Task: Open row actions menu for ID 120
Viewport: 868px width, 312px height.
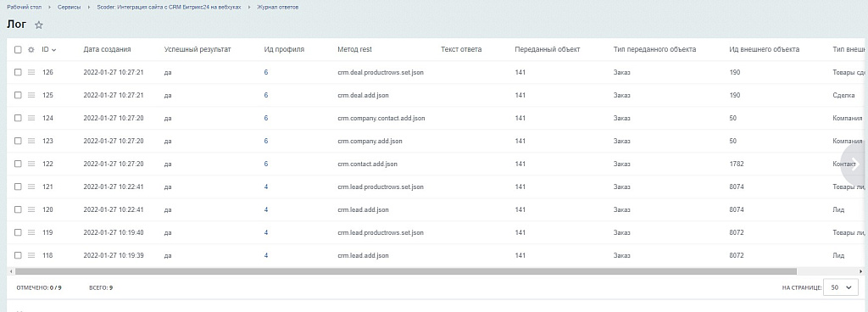Action: point(31,209)
